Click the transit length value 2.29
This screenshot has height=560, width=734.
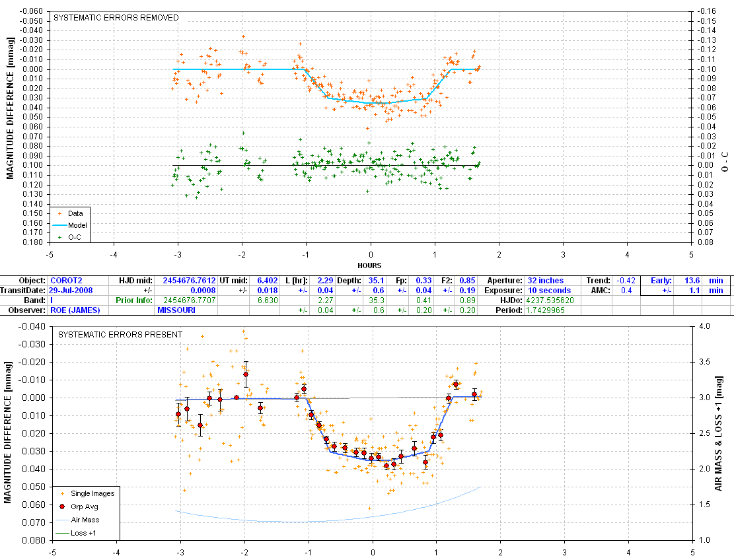(x=325, y=281)
